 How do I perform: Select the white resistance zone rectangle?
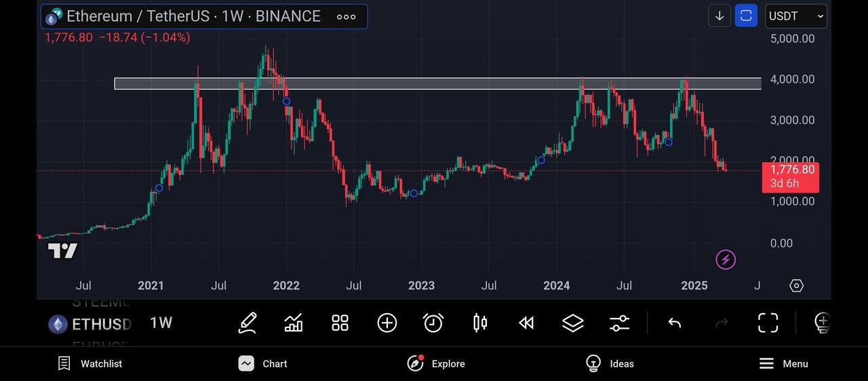point(437,83)
